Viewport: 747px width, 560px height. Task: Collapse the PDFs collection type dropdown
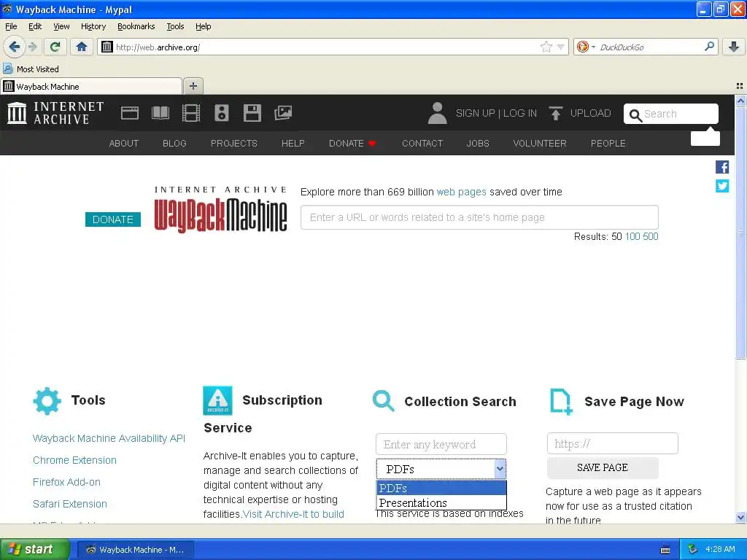[x=500, y=469]
